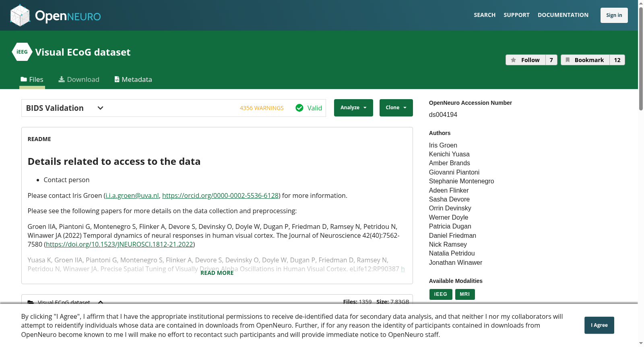Open the SEARCH menu item
Screen dimensions: 644x347
(x=485, y=15)
